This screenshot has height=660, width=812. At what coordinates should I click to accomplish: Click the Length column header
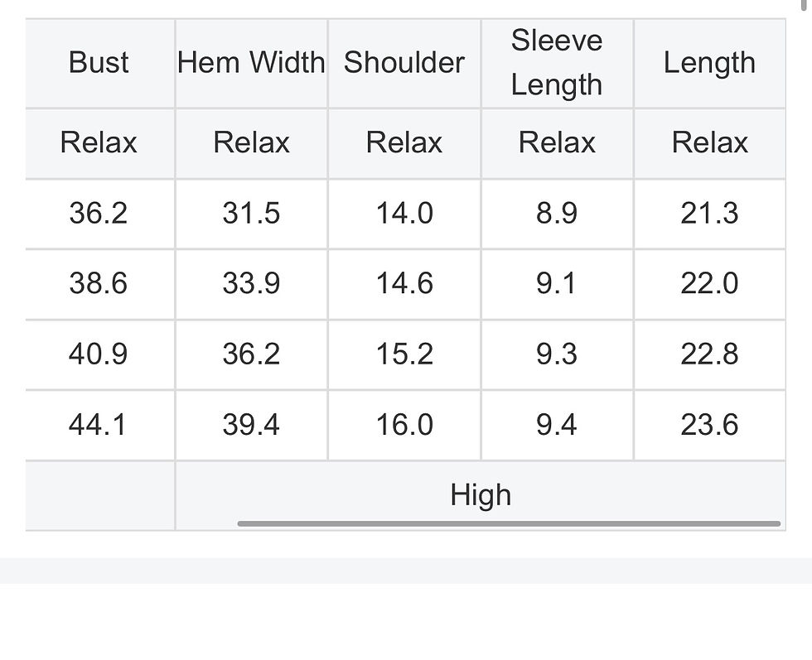709,63
